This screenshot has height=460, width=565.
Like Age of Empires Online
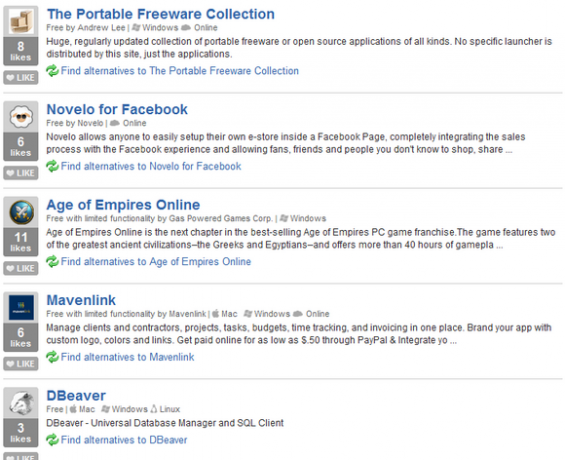pyautogui.click(x=21, y=268)
